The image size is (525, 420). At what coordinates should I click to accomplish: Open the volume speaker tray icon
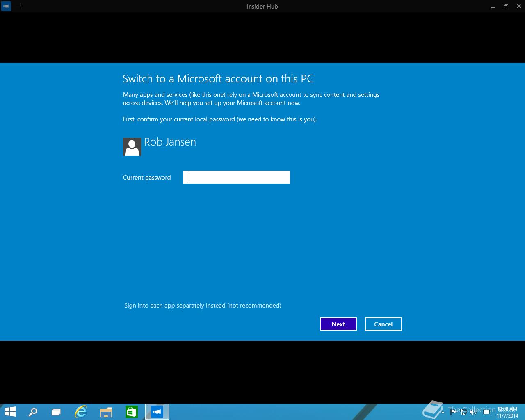(x=474, y=412)
